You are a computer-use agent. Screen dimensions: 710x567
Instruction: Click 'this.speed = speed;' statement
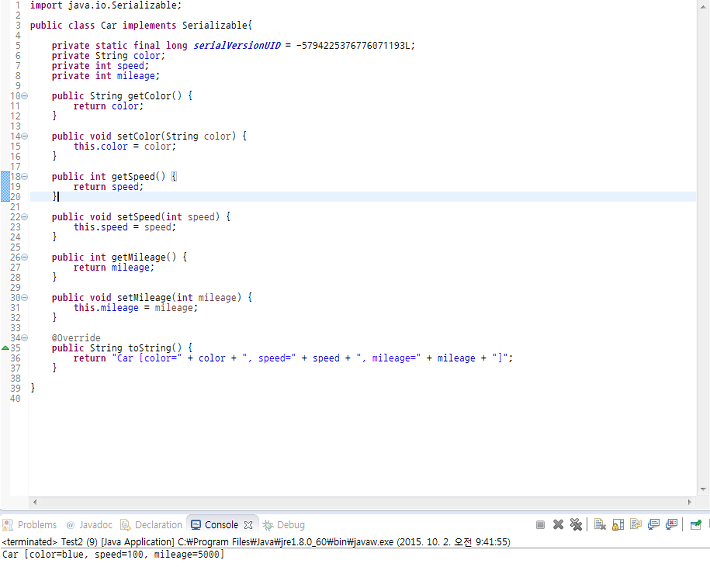coord(125,227)
